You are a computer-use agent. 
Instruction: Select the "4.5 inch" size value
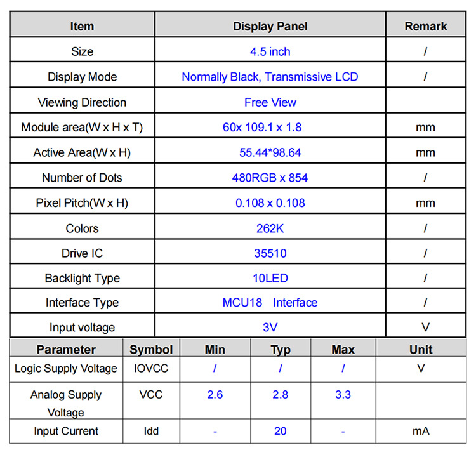(x=270, y=51)
